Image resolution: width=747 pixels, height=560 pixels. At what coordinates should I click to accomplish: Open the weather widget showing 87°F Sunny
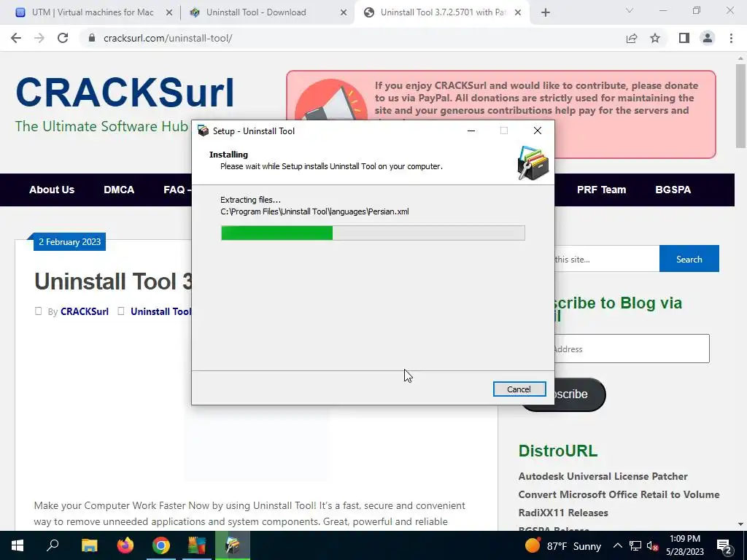tap(562, 545)
